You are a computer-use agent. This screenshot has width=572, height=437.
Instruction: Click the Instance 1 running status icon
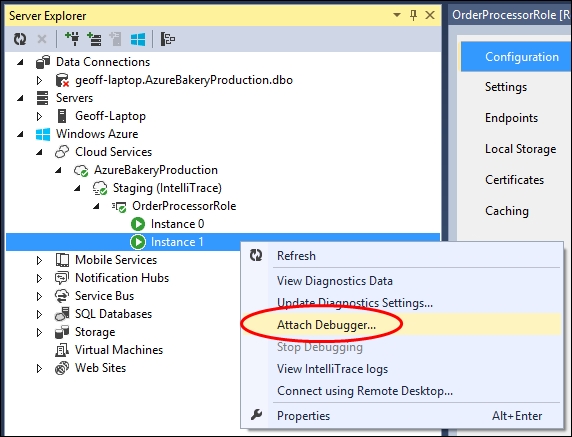point(138,242)
